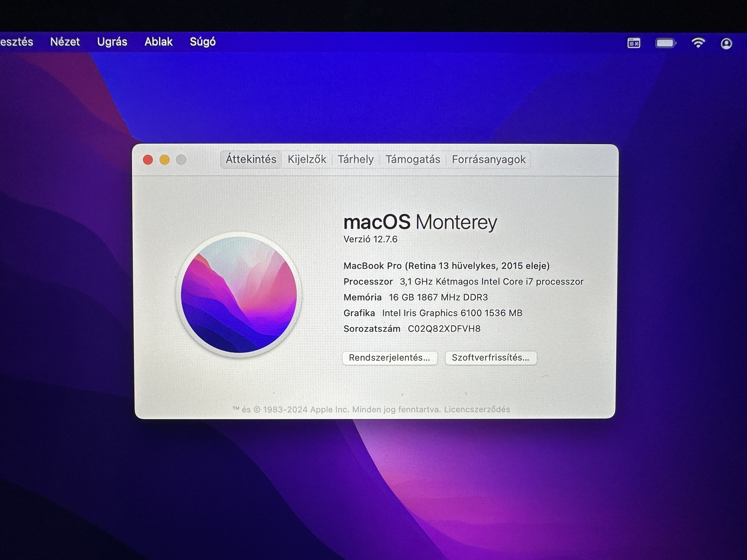Click the macOS Monterey logo image
This screenshot has height=560, width=747.
(239, 295)
